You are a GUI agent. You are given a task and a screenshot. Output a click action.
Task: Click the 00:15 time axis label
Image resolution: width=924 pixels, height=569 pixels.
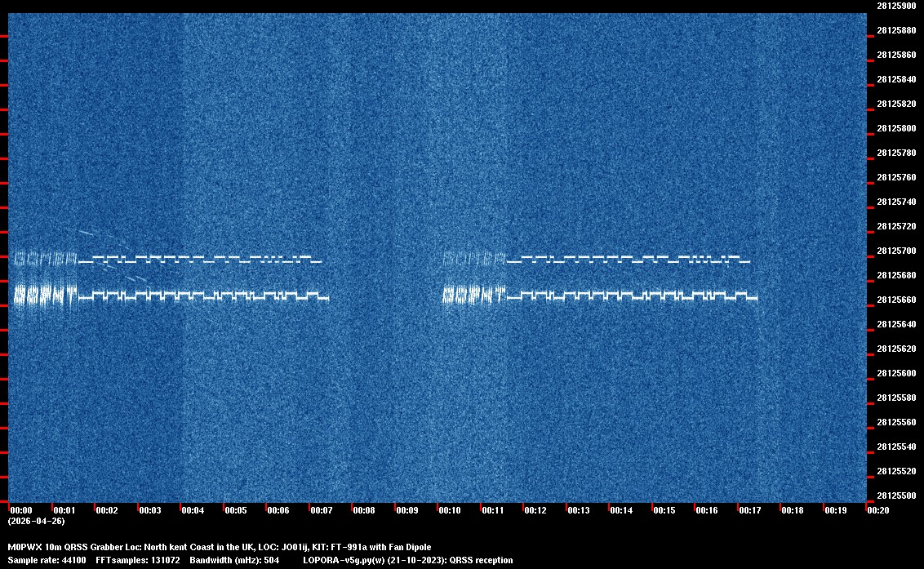(664, 510)
